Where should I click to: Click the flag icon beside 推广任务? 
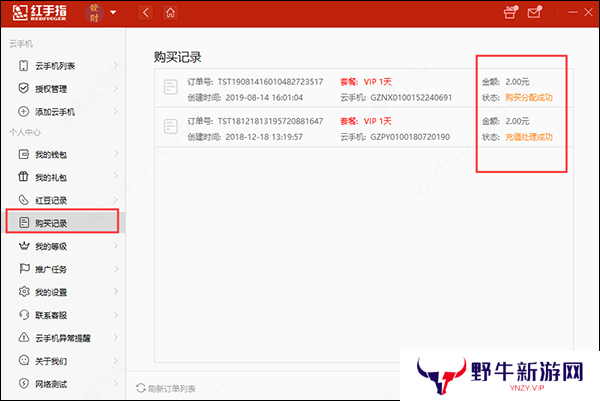[x=24, y=269]
